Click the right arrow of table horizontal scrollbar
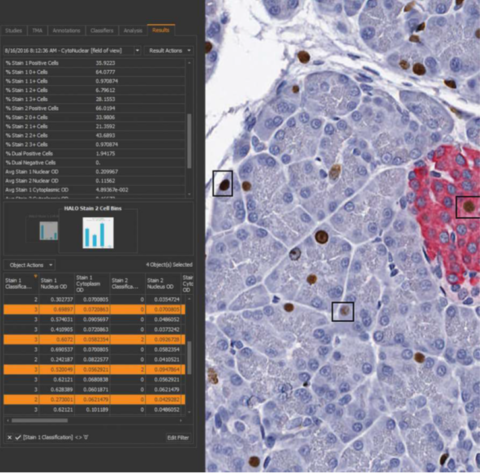 181,421
